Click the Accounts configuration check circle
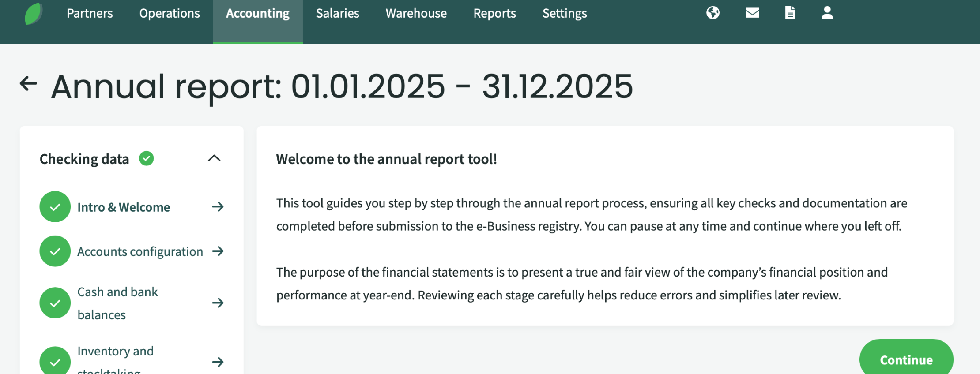This screenshot has width=980, height=374. pos(55,251)
